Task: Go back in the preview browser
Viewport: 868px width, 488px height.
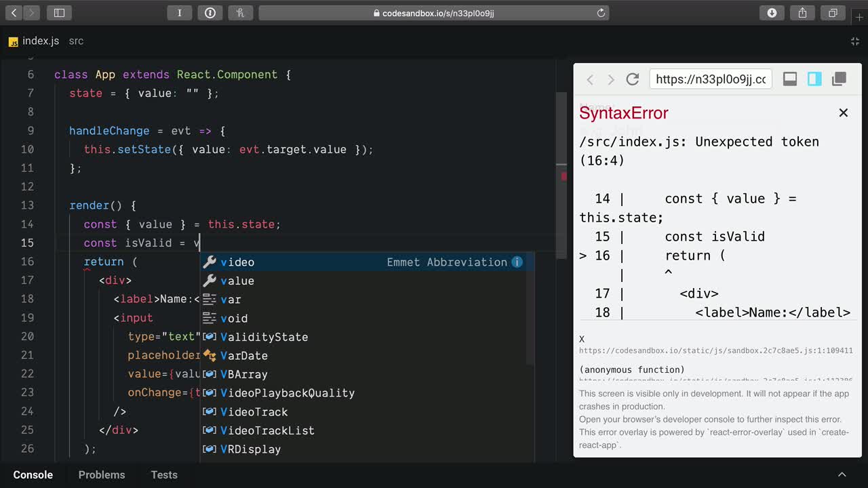Action: 590,79
